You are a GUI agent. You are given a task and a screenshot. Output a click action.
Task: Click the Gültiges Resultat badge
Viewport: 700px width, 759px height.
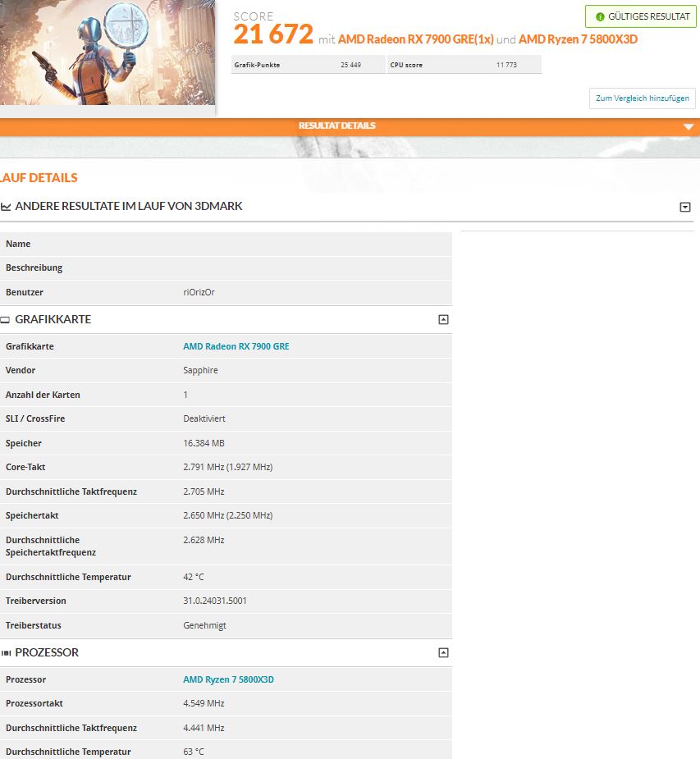pyautogui.click(x=640, y=16)
